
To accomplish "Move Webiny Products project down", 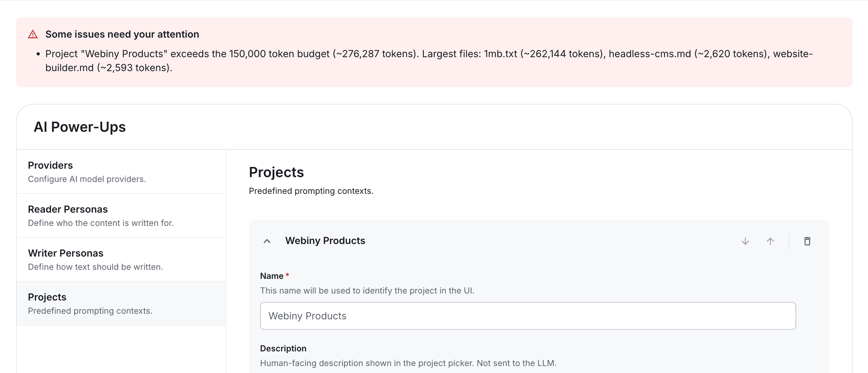I will (745, 241).
